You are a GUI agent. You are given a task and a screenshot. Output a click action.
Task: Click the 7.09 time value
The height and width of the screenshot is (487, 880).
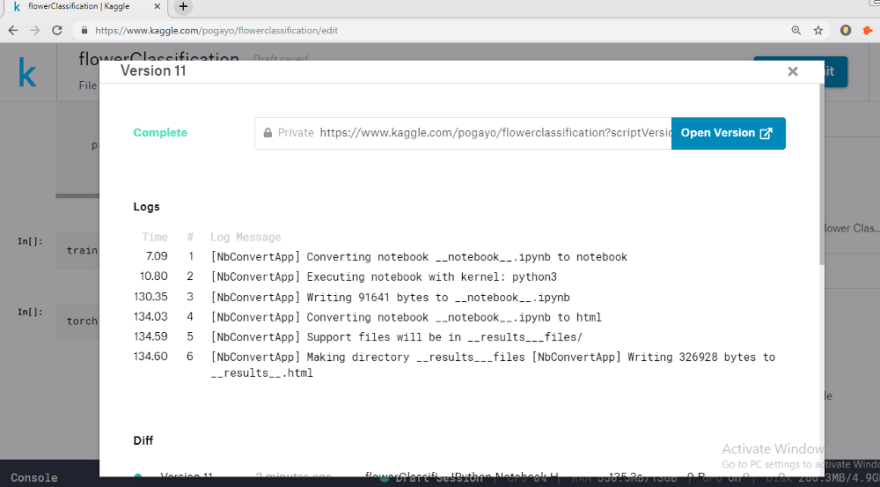pyautogui.click(x=157, y=256)
